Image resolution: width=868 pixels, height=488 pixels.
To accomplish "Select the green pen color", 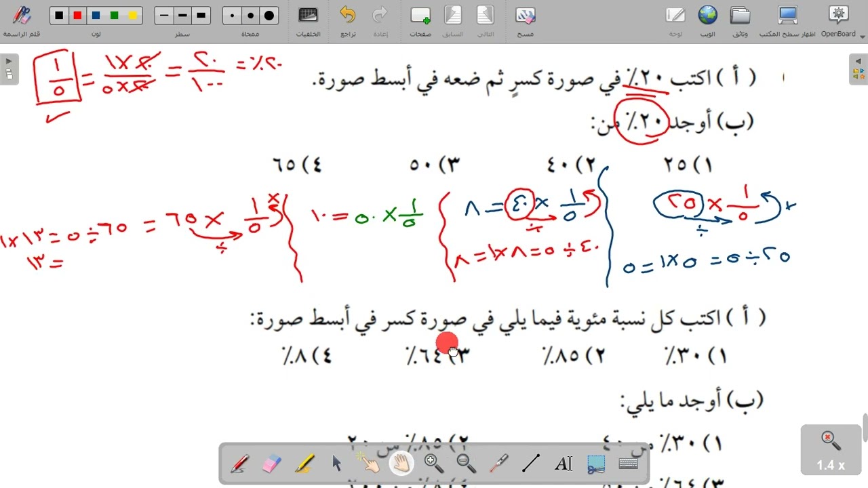I will pos(115,16).
